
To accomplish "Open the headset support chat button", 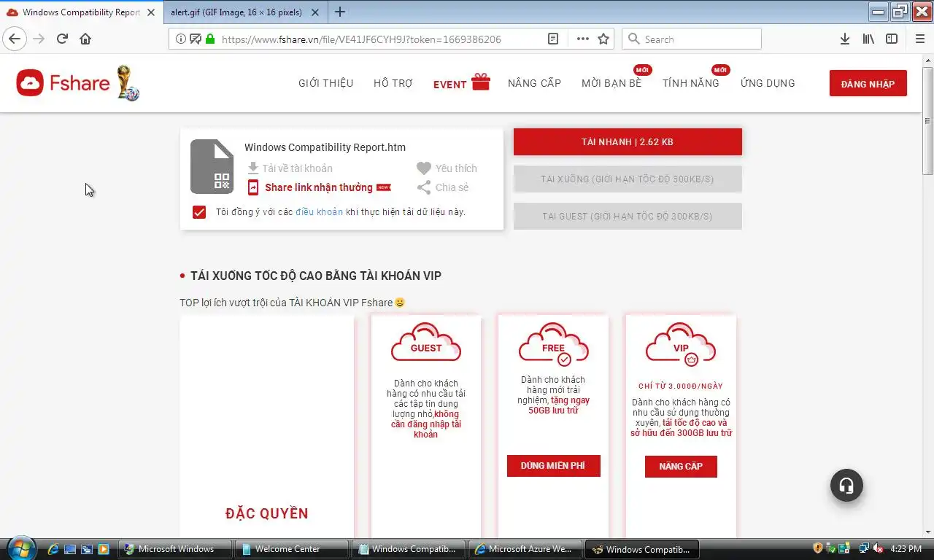I will pos(846,485).
